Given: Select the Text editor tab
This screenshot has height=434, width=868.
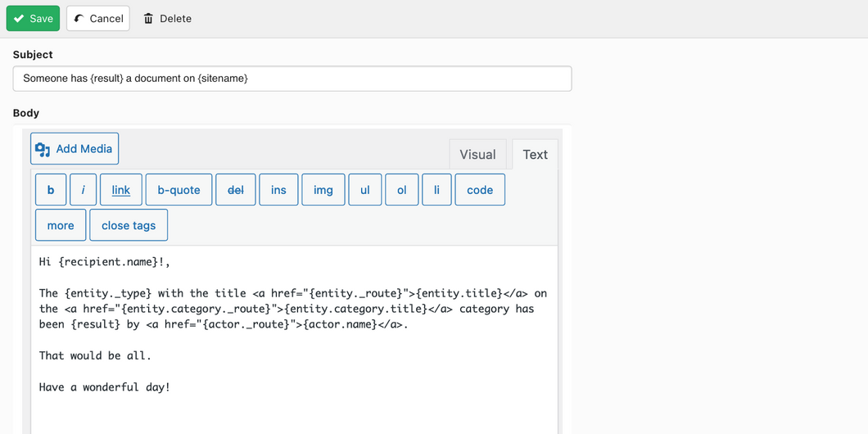Looking at the screenshot, I should [x=535, y=155].
